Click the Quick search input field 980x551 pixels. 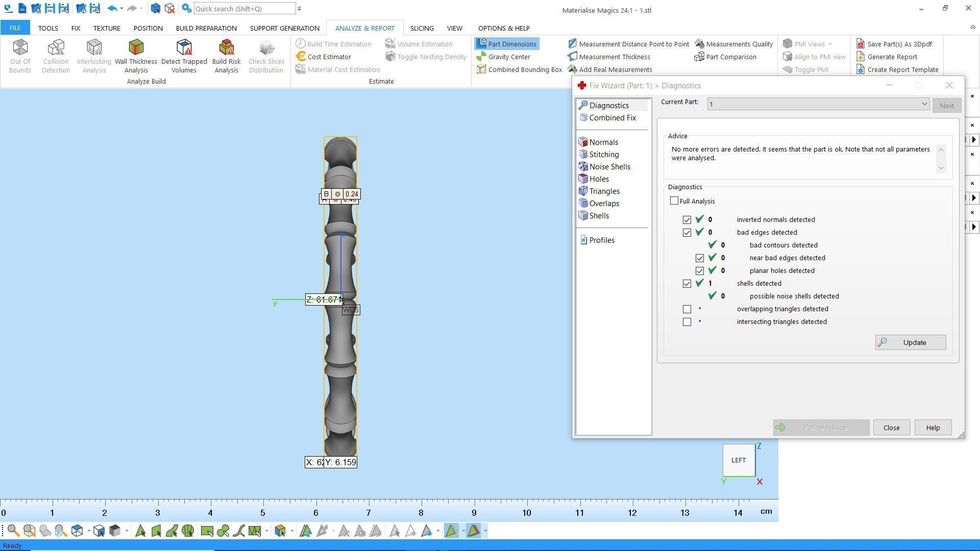244,9
